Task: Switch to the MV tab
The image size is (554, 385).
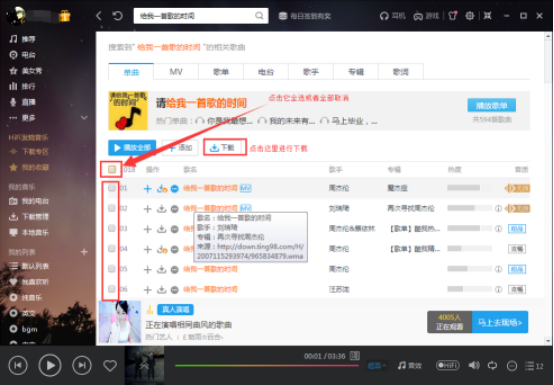Action: click(x=176, y=72)
